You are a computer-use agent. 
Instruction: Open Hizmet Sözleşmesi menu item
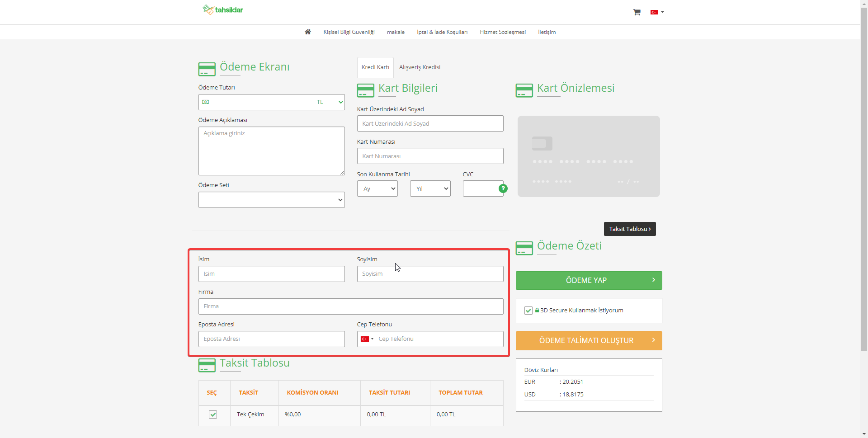point(503,32)
